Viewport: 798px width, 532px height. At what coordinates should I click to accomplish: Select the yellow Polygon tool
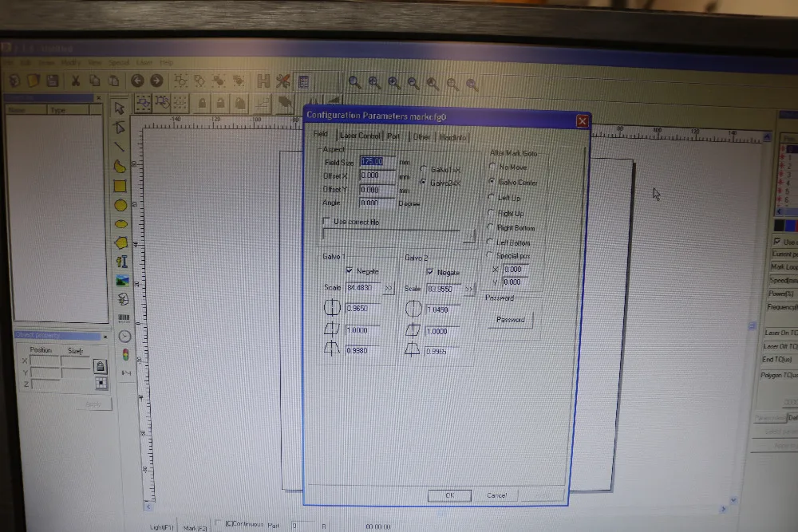(x=121, y=242)
